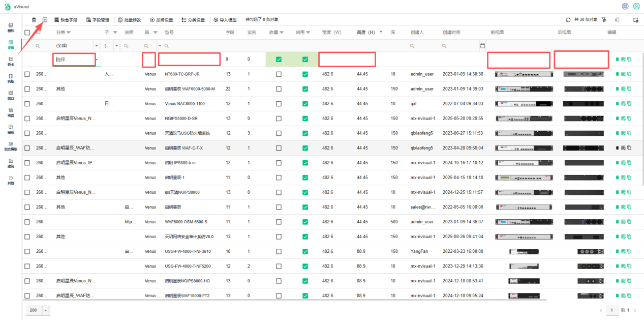Open the calendar picker in 创建时间 filter

point(482,46)
